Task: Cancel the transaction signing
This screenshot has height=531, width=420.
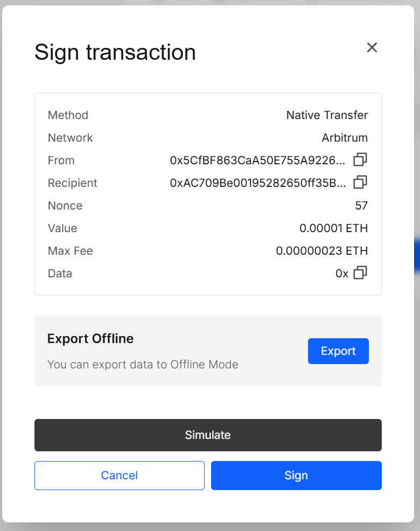Action: click(x=119, y=475)
